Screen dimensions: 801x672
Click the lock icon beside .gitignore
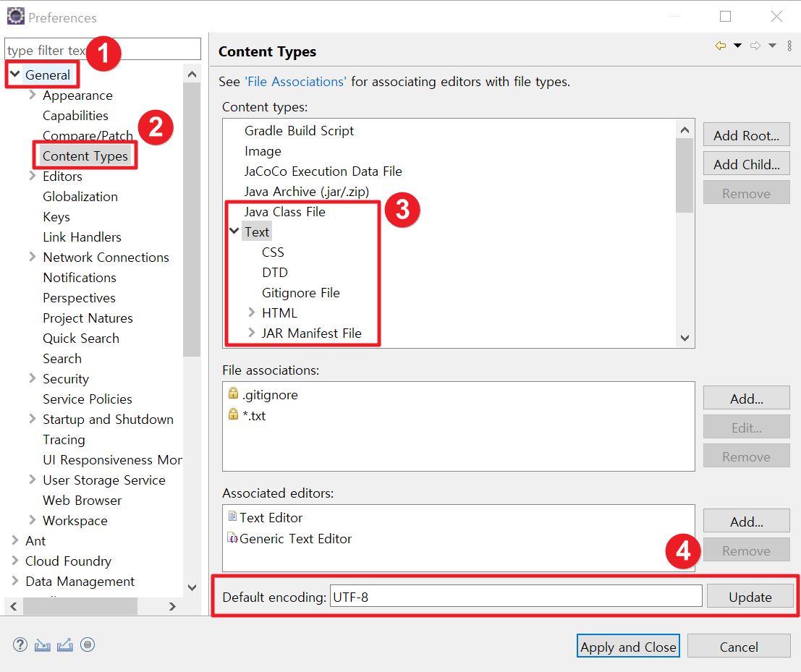tap(233, 394)
